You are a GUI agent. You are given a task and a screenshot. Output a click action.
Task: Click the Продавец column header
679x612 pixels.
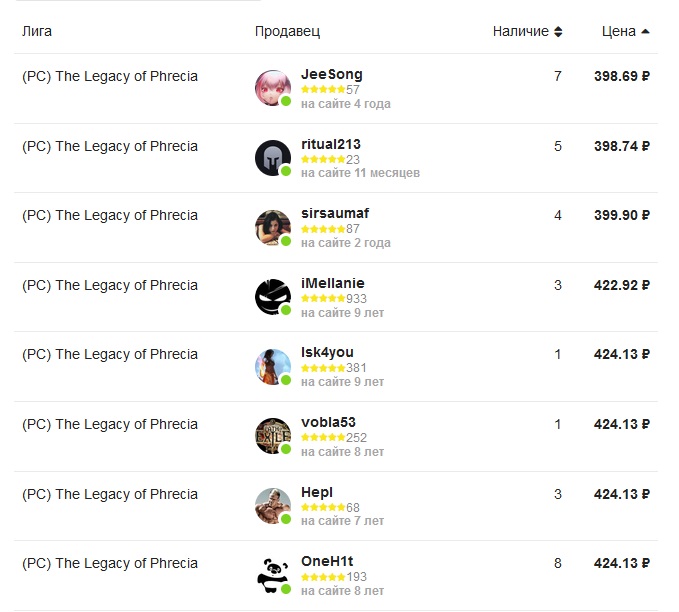point(287,31)
